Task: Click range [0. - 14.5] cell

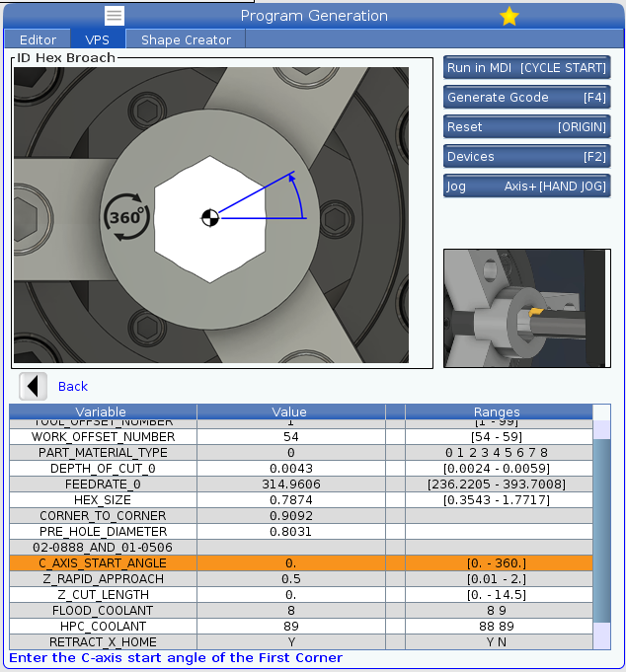Action: point(499,595)
